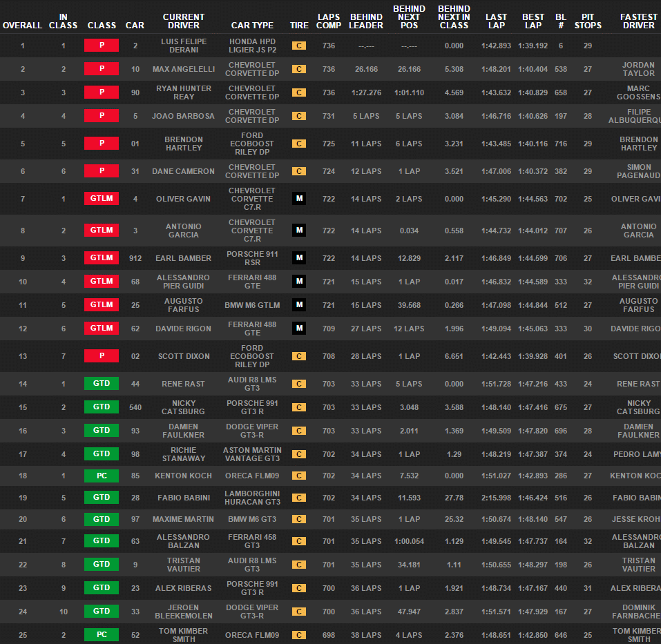This screenshot has width=661, height=644.
Task: Click the M tire icon in Davide Rigon's row
Action: [299, 329]
